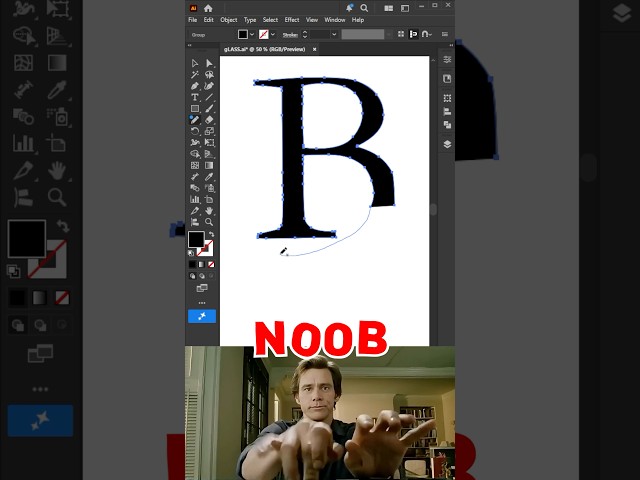Select the Rotate tool
The width and height of the screenshot is (640, 480).
(195, 131)
